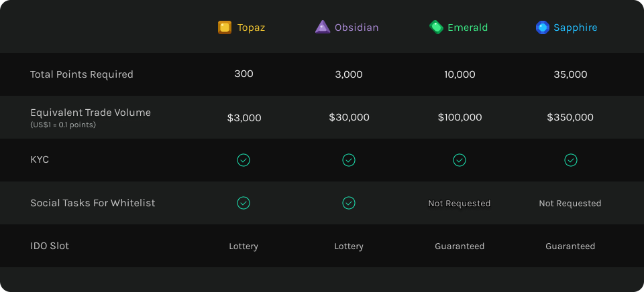Click the blue Sapphire gem icon
644x292 pixels.
(543, 27)
